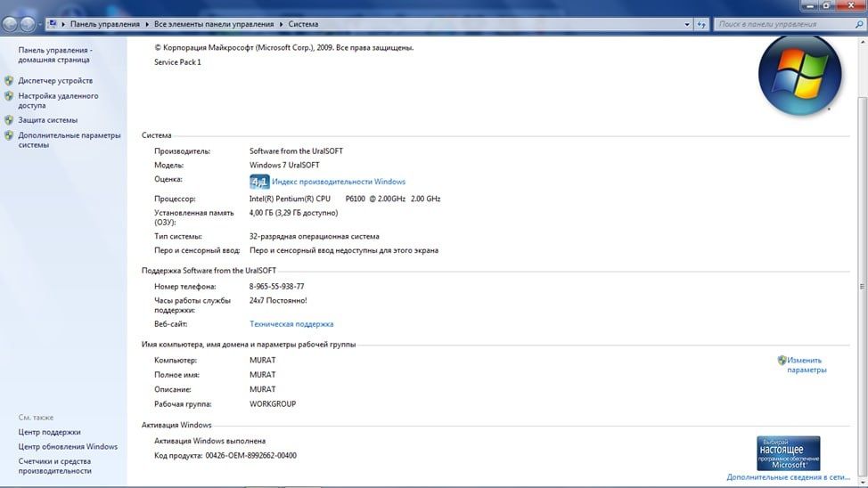Select '32-разрядная операционная система' text
The image size is (868, 488).
314,236
